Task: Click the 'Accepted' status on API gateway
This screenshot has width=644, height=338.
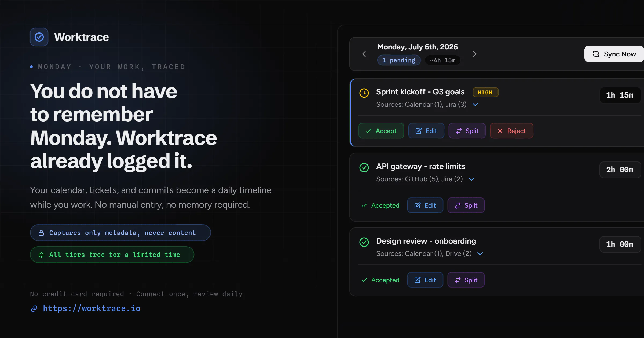Action: [x=381, y=205]
